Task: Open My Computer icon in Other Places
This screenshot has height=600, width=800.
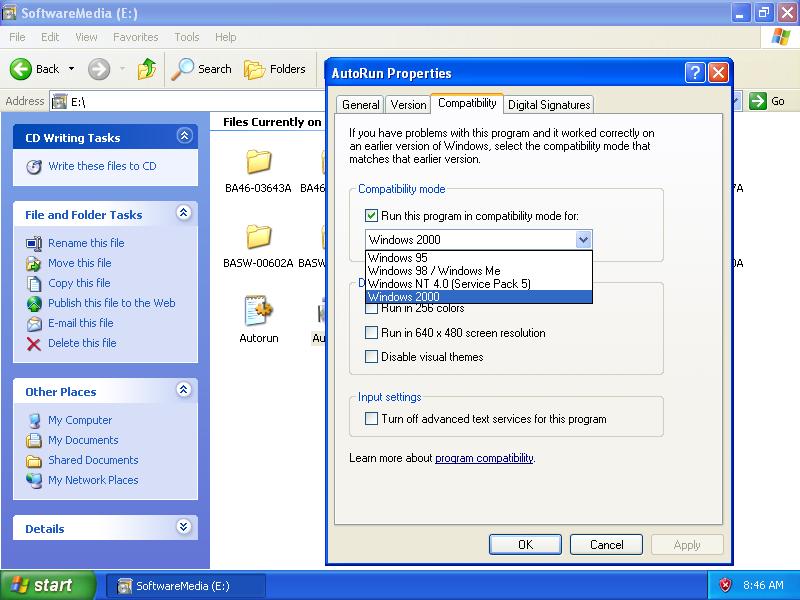Action: point(34,420)
